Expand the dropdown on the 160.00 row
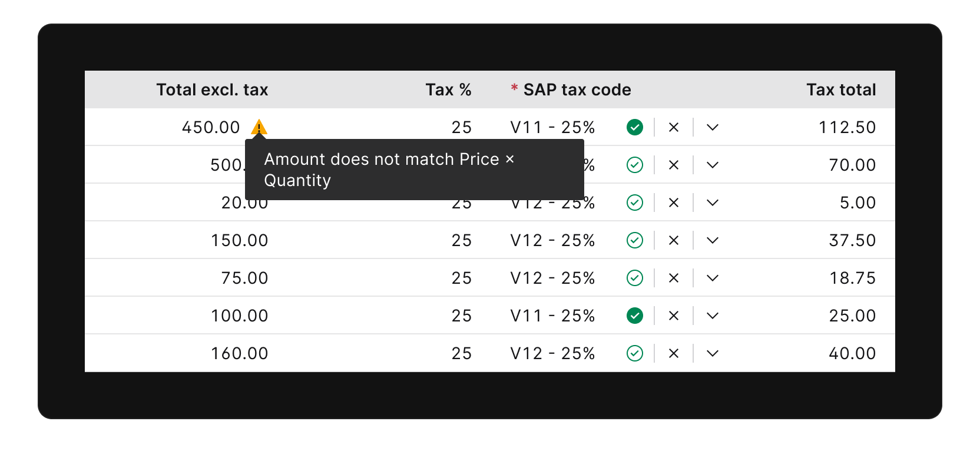980x471 pixels. tap(712, 353)
